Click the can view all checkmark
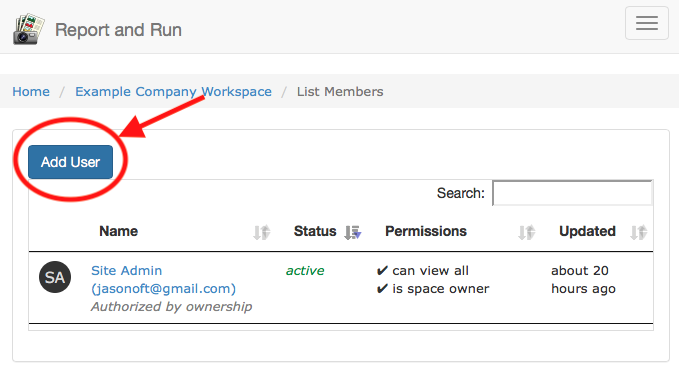Image resolution: width=679 pixels, height=391 pixels. (x=382, y=271)
